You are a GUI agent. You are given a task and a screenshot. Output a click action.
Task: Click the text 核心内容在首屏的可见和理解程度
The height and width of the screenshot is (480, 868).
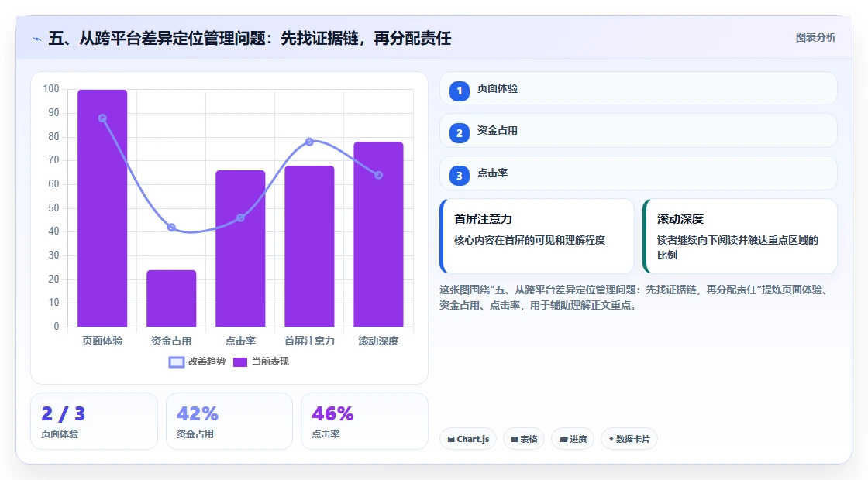click(x=530, y=241)
